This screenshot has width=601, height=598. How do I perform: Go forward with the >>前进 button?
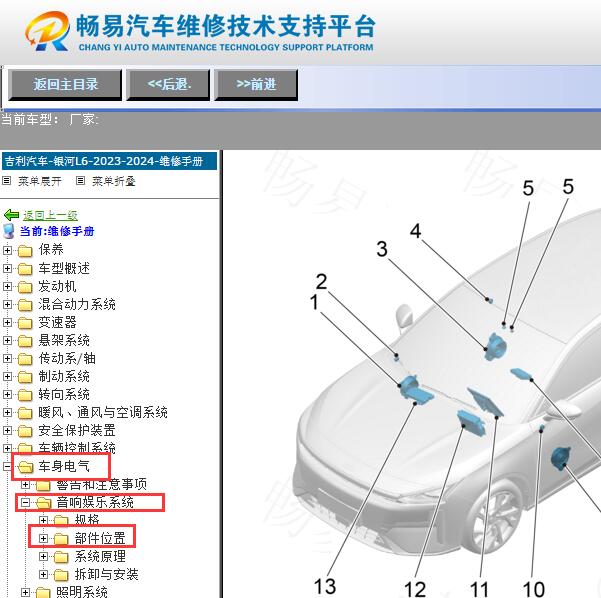[x=256, y=84]
